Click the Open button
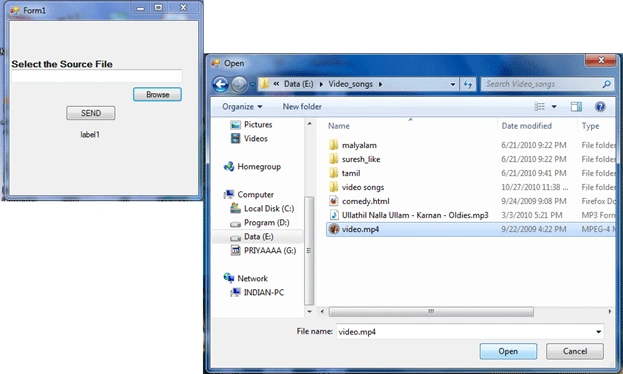The height and width of the screenshot is (374, 623). (x=508, y=351)
